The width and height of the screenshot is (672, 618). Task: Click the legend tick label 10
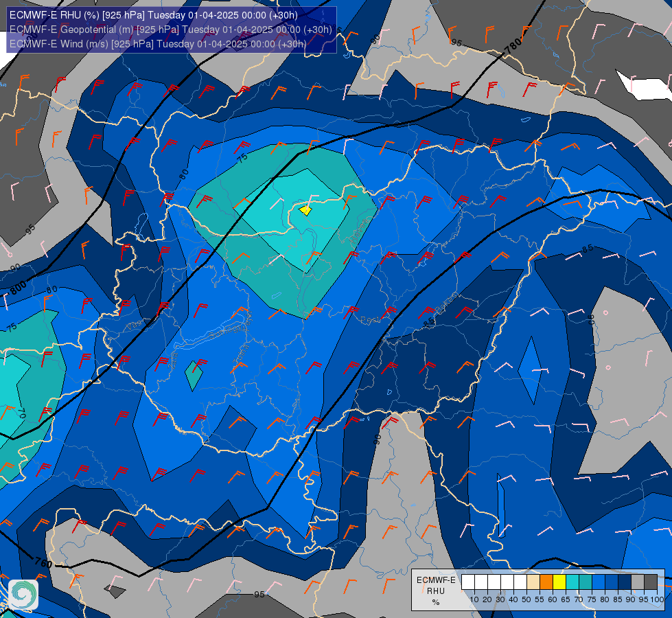(474, 599)
